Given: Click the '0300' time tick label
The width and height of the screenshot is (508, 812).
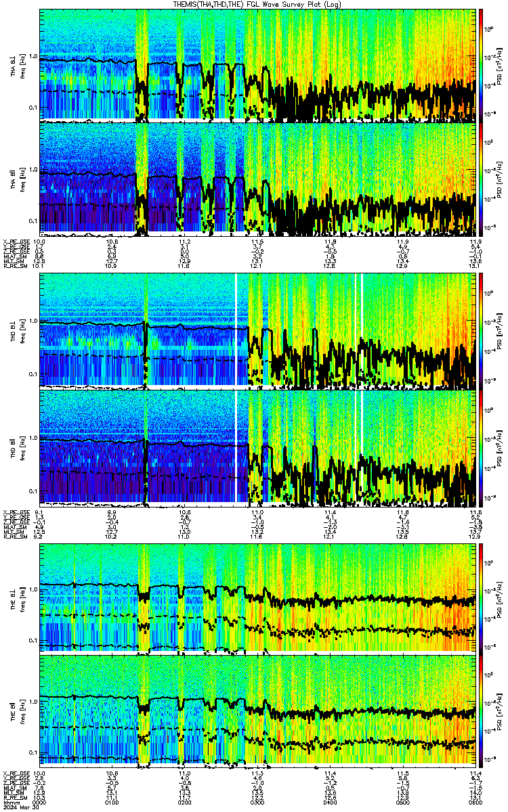Looking at the screenshot, I should 257,803.
